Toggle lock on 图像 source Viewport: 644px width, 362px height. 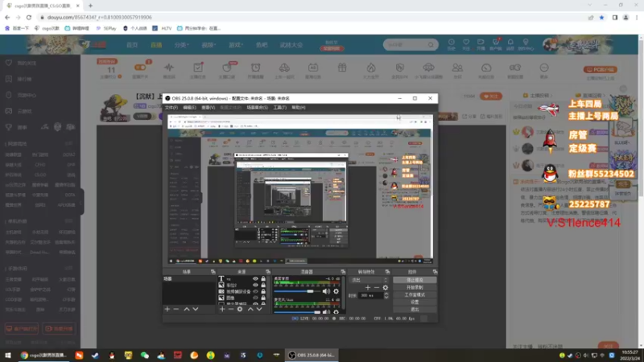(x=263, y=298)
